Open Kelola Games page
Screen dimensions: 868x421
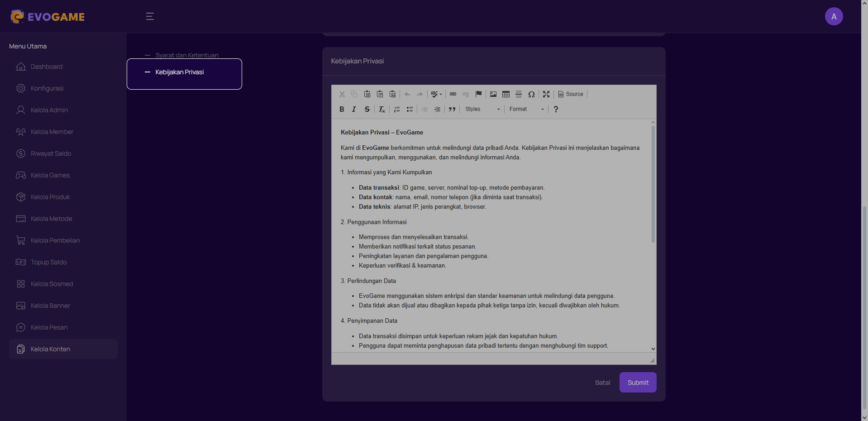63,175
